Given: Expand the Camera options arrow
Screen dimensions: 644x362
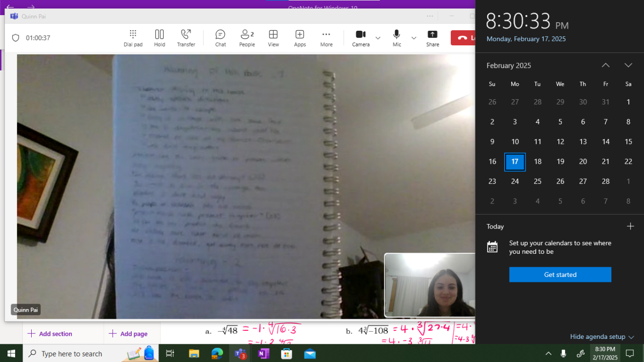Looking at the screenshot, I should point(378,38).
